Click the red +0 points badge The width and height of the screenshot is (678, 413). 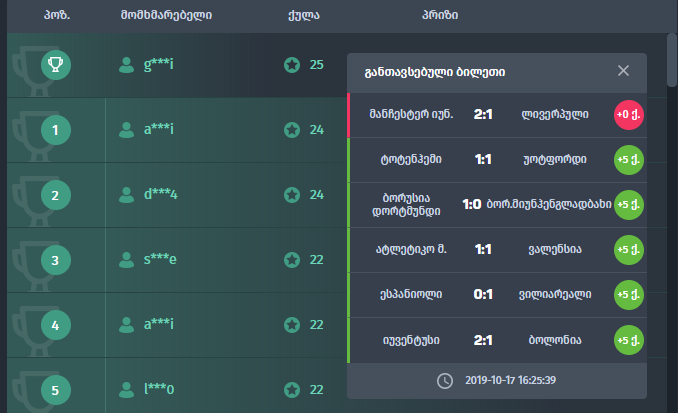coord(629,114)
